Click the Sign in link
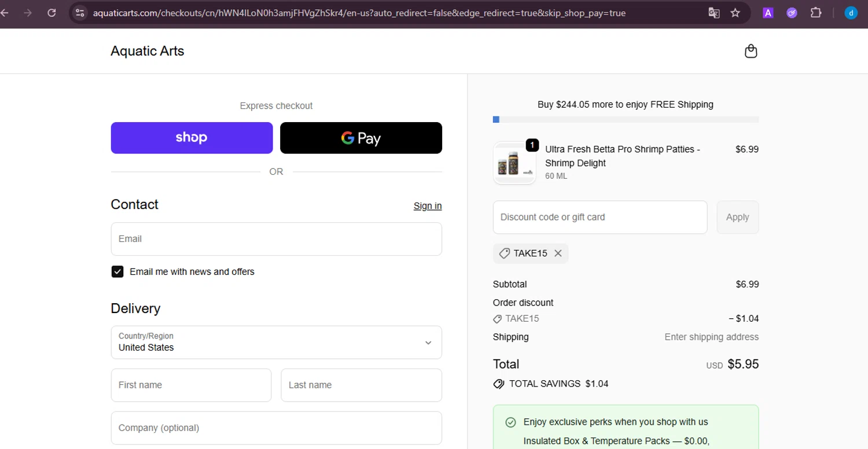The height and width of the screenshot is (449, 868). 428,206
